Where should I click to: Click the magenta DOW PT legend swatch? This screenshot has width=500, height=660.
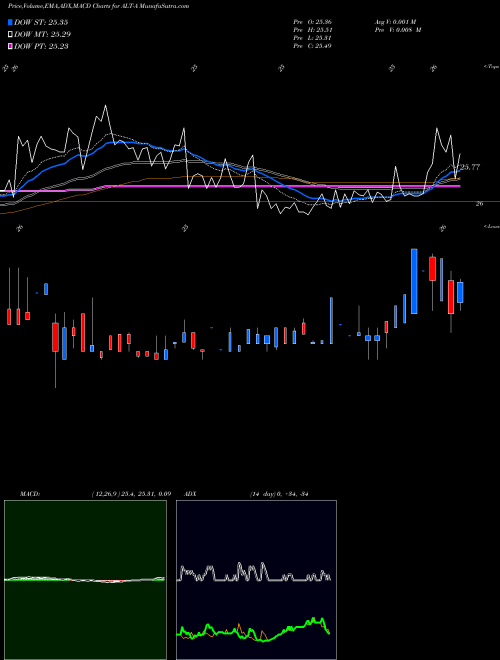[x=10, y=46]
